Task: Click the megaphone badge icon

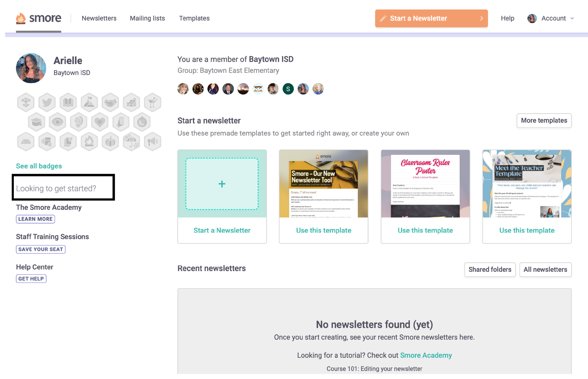Action: 152,142
